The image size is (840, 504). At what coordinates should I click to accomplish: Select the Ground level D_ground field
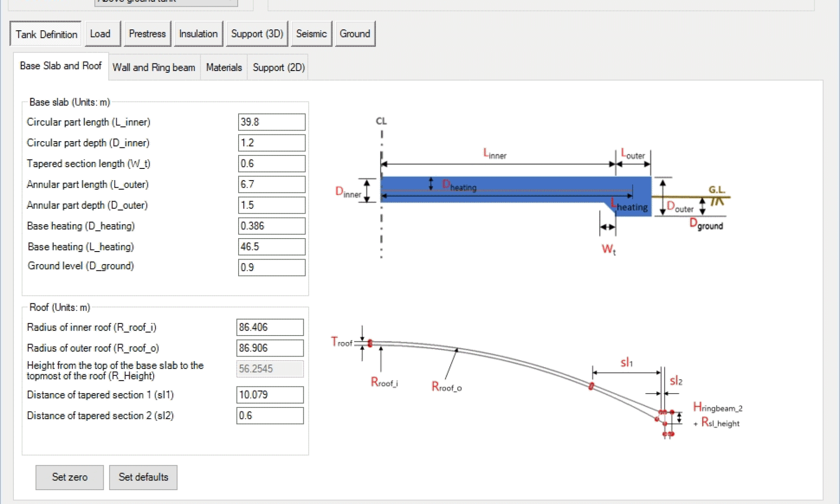click(271, 268)
